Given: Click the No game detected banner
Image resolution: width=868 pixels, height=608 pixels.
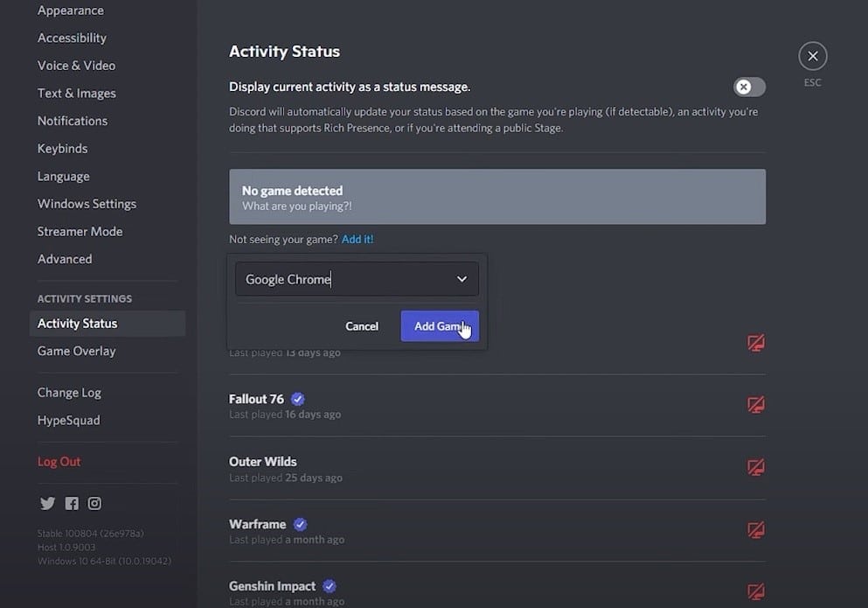Looking at the screenshot, I should [497, 197].
